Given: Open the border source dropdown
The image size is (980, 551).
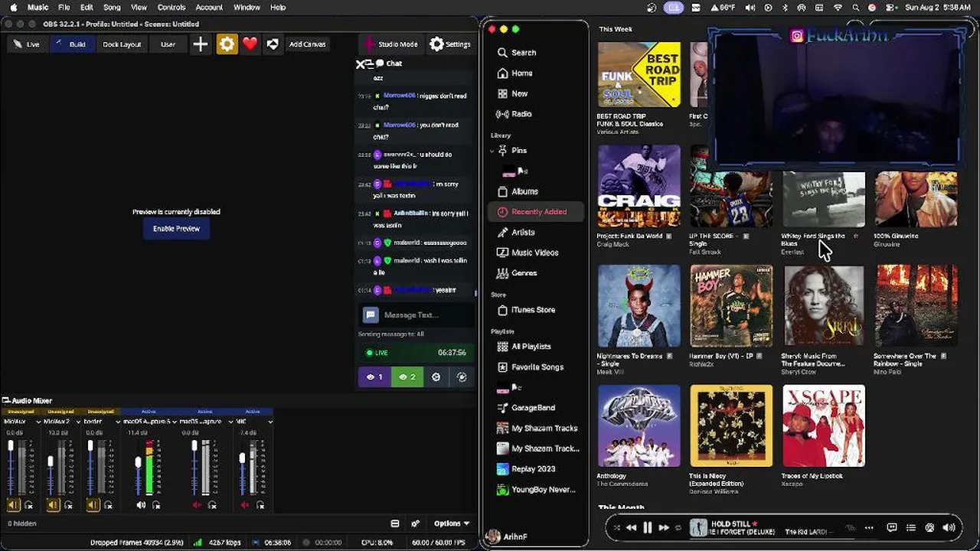Looking at the screenshot, I should (x=118, y=422).
